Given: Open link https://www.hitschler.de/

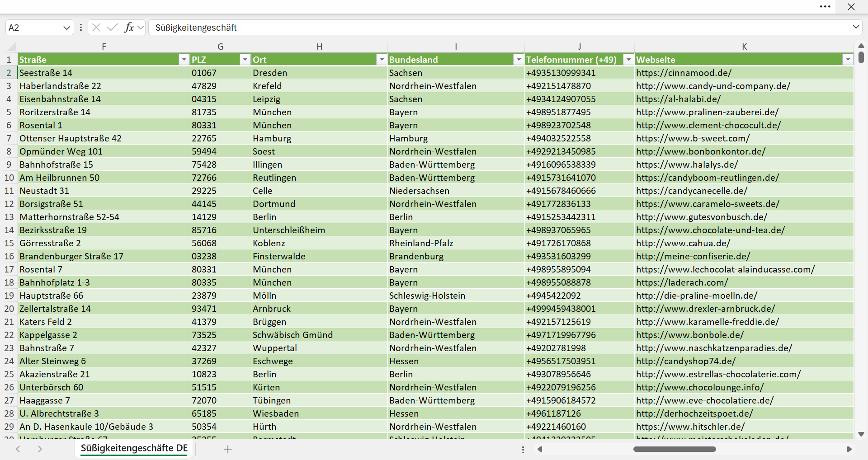Looking at the screenshot, I should (690, 427).
